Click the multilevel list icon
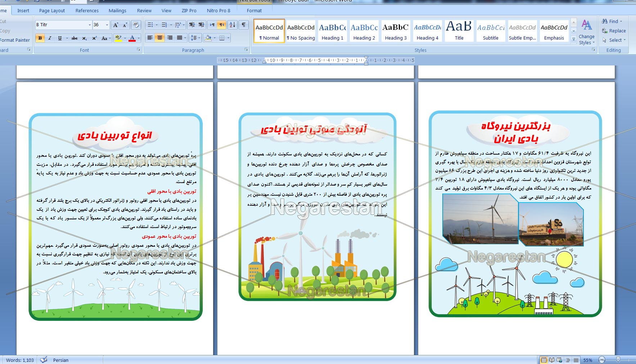This screenshot has width=636, height=364. click(x=178, y=25)
